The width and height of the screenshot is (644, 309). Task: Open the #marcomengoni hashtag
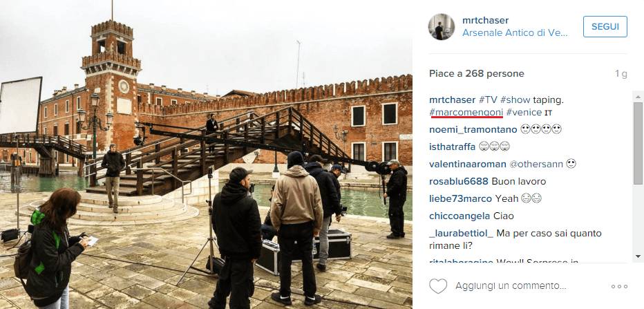coord(466,112)
